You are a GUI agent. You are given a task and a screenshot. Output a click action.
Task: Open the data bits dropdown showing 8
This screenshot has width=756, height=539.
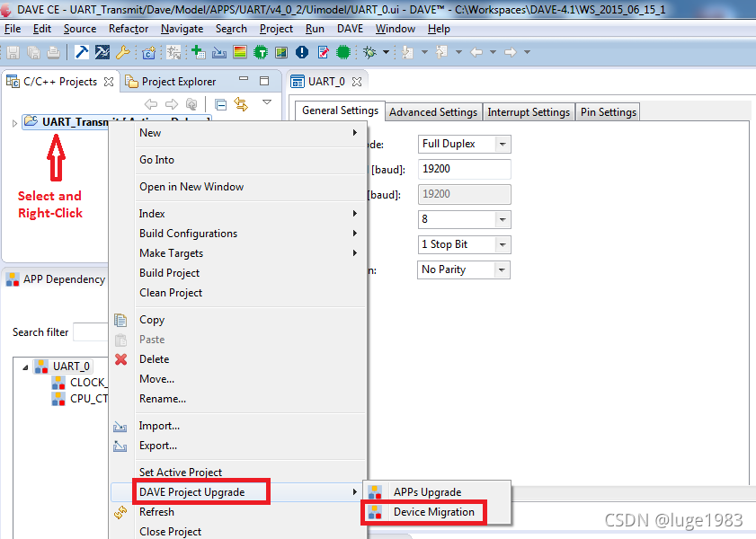click(x=503, y=220)
